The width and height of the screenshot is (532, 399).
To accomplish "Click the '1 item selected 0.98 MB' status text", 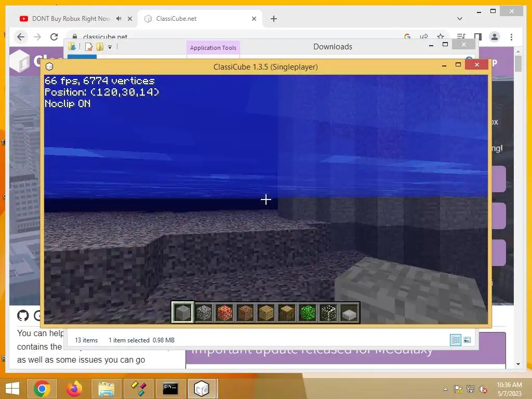I will coord(141,340).
